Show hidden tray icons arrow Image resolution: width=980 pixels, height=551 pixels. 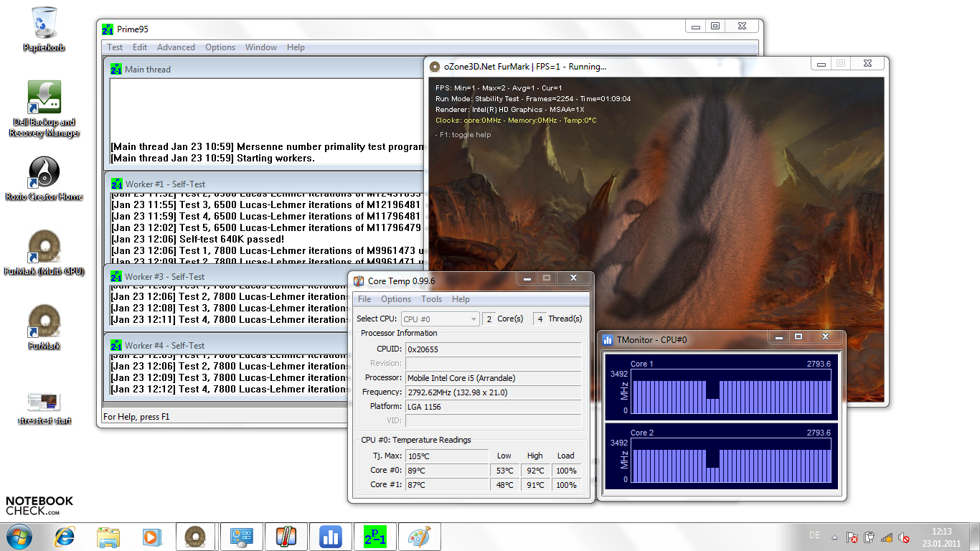pyautogui.click(x=834, y=537)
